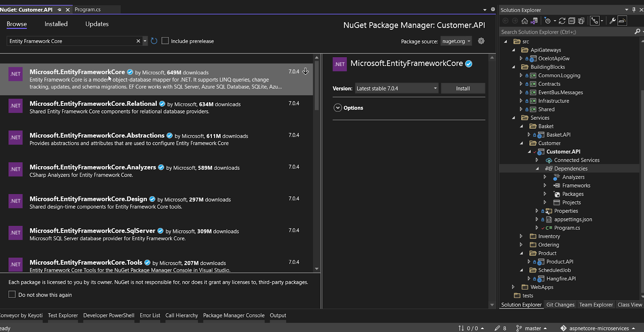
Task: Open the Error List panel
Action: [x=150, y=316]
